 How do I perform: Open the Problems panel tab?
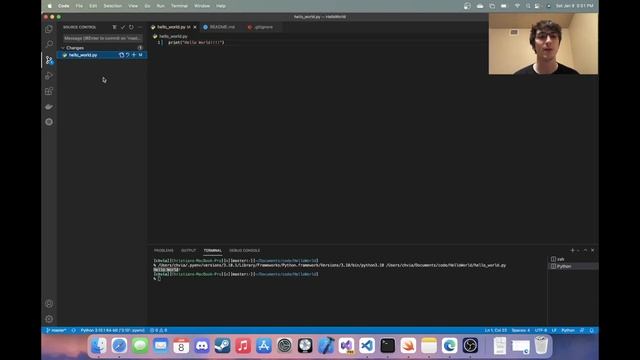point(164,250)
